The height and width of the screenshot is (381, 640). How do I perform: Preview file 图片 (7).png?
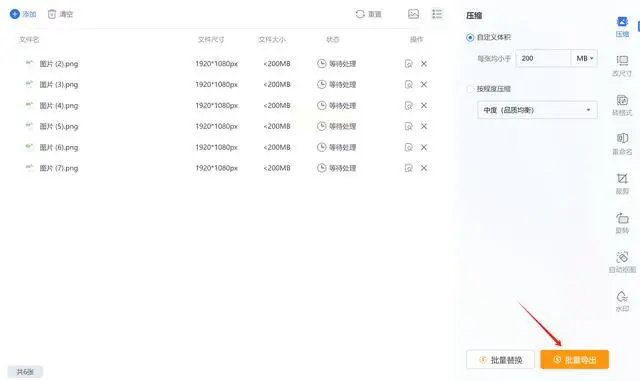click(x=408, y=168)
